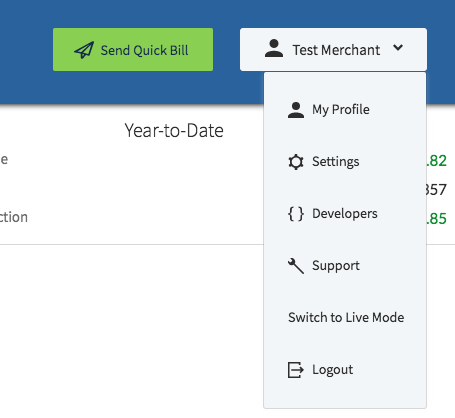Image resolution: width=455 pixels, height=418 pixels.
Task: Click the user avatar icon beside Test Merchant
Action: [274, 48]
